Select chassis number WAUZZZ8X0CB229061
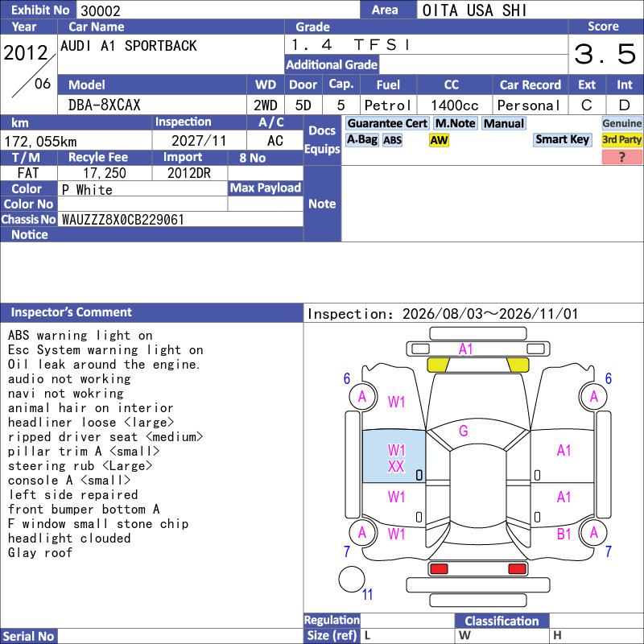This screenshot has height=644, width=644. pos(123,220)
